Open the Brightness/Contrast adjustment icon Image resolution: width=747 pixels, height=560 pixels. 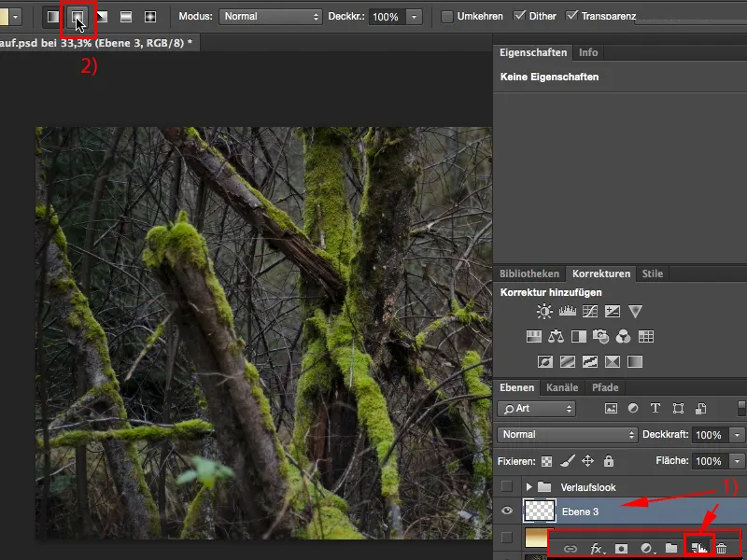coord(544,311)
